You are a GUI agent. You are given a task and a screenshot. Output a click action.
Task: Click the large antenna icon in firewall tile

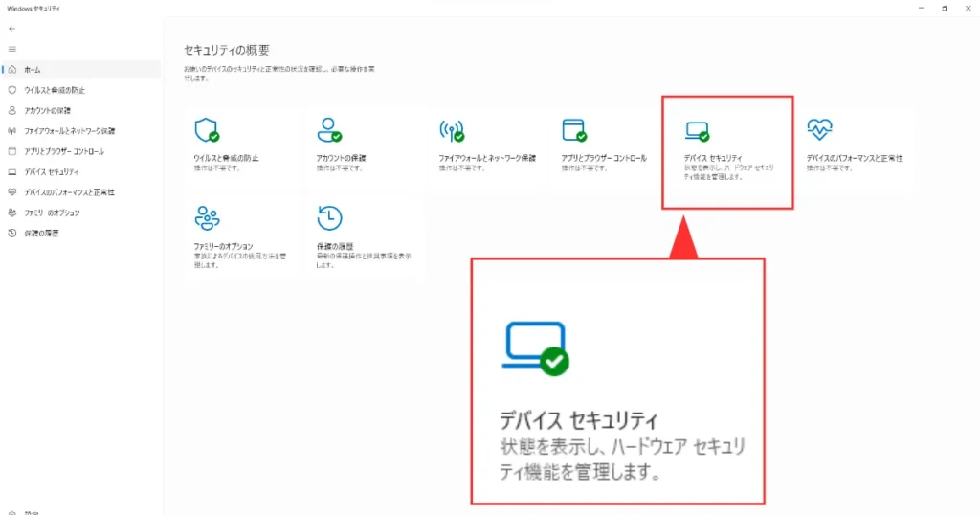[452, 130]
